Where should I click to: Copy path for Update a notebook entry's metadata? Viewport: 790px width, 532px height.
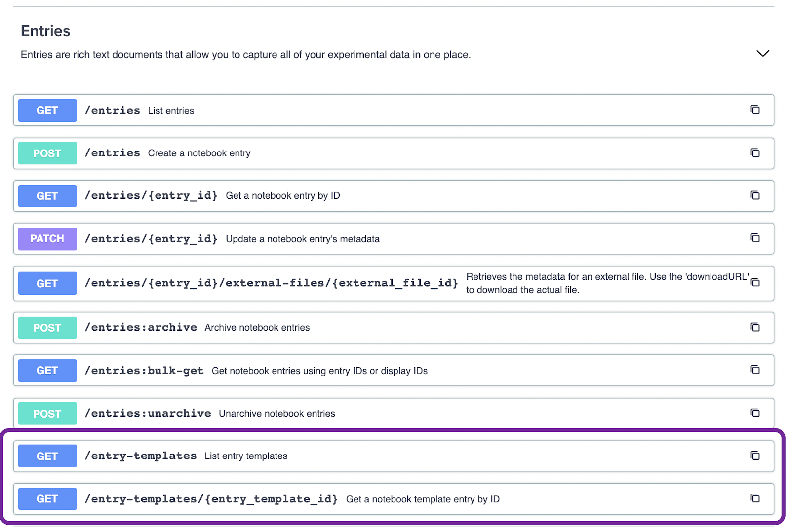(755, 238)
